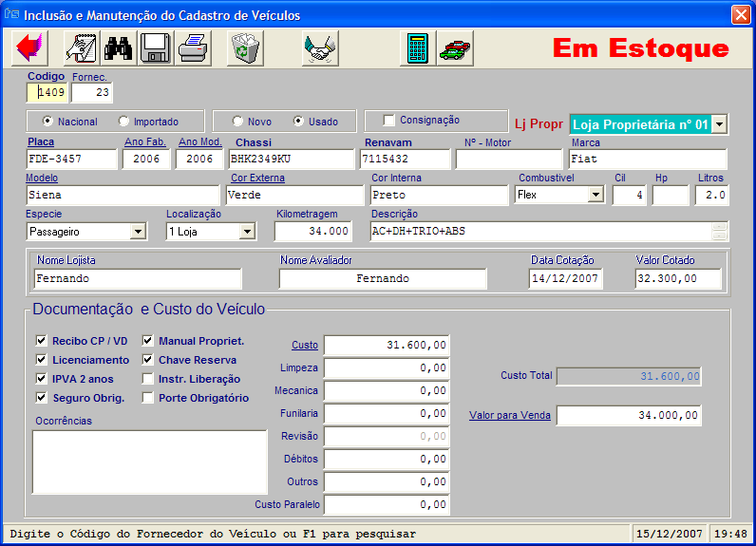The height and width of the screenshot is (546, 756).
Task: Click the Chassi field BHK2349KU
Action: tap(292, 159)
